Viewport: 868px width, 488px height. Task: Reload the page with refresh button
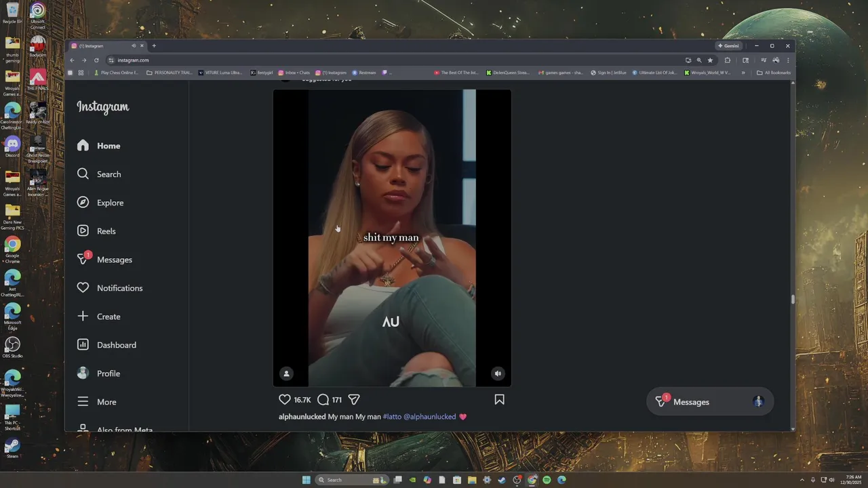click(96, 60)
